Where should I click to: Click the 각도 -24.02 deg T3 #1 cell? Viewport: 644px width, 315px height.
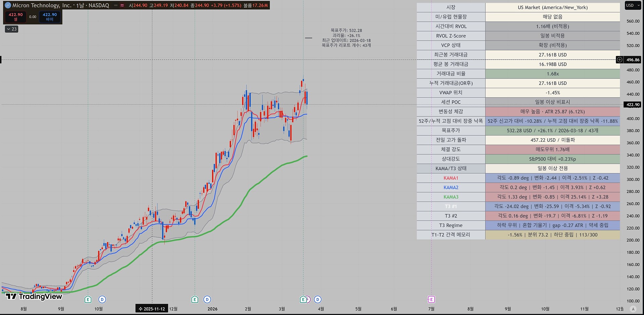pos(552,206)
